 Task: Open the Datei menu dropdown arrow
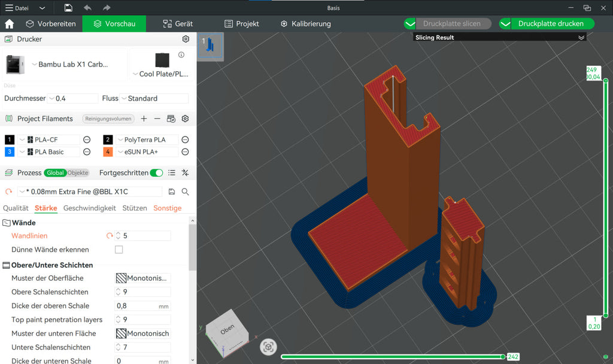click(x=43, y=8)
